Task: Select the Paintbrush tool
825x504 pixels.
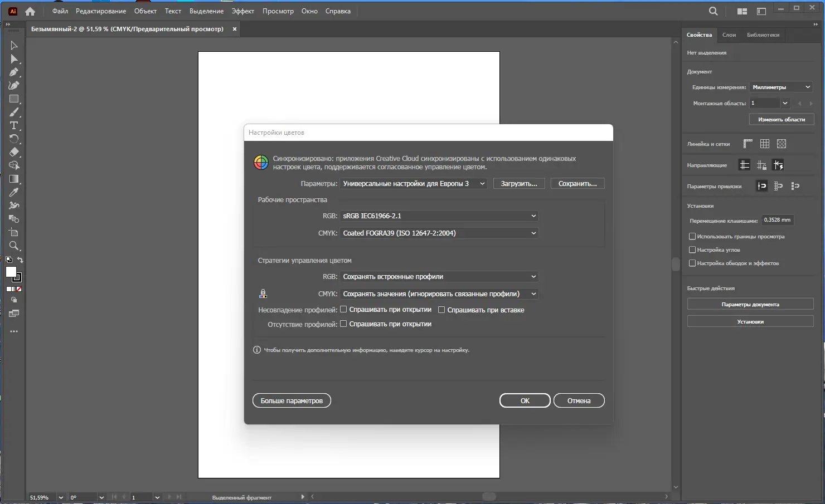Action: 14,112
